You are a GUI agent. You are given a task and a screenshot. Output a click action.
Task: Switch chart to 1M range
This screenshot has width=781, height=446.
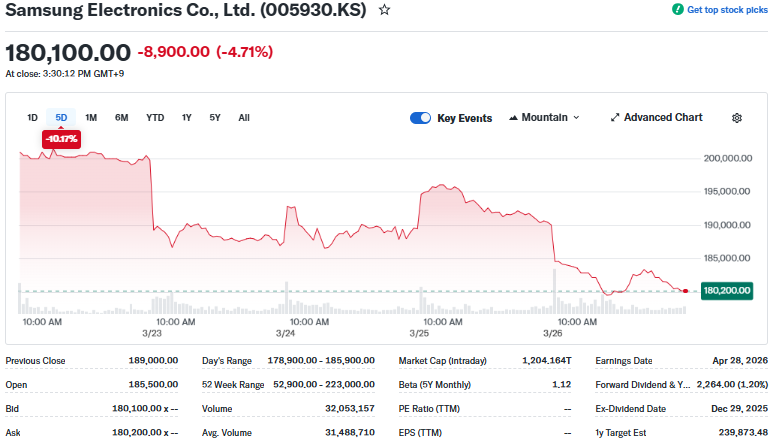(91, 118)
